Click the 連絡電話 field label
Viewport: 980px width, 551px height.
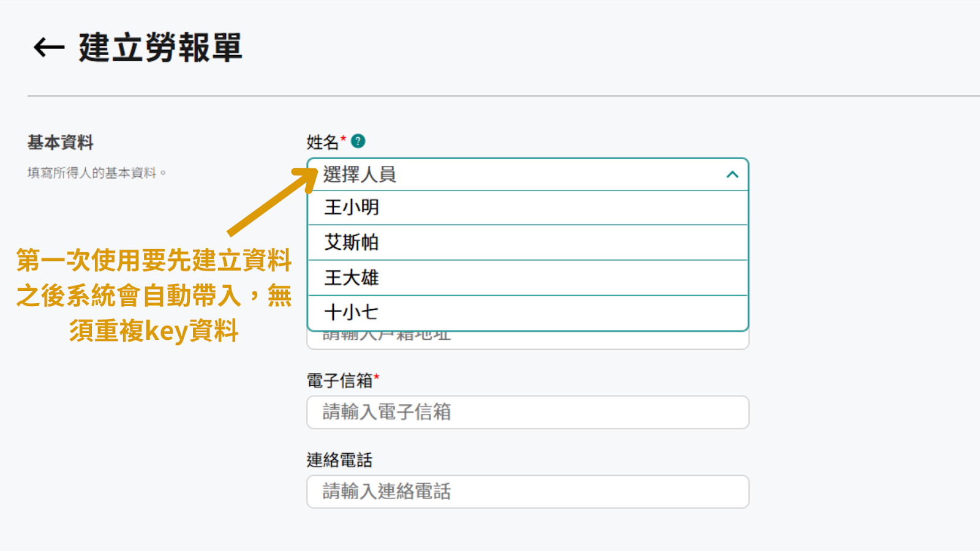[x=339, y=460]
